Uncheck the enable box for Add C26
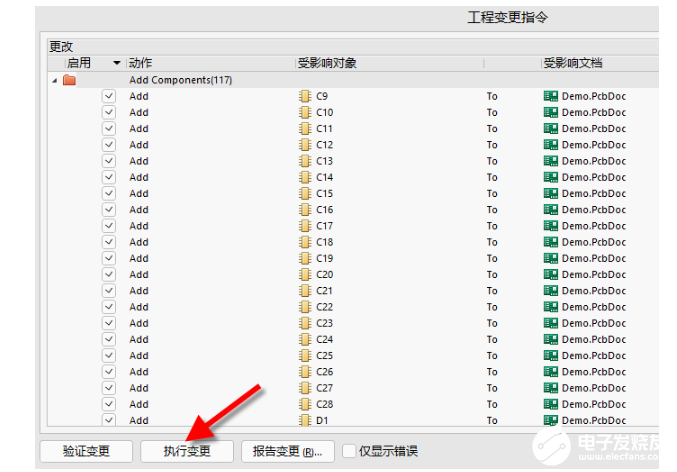This screenshot has width=677, height=472. click(109, 372)
